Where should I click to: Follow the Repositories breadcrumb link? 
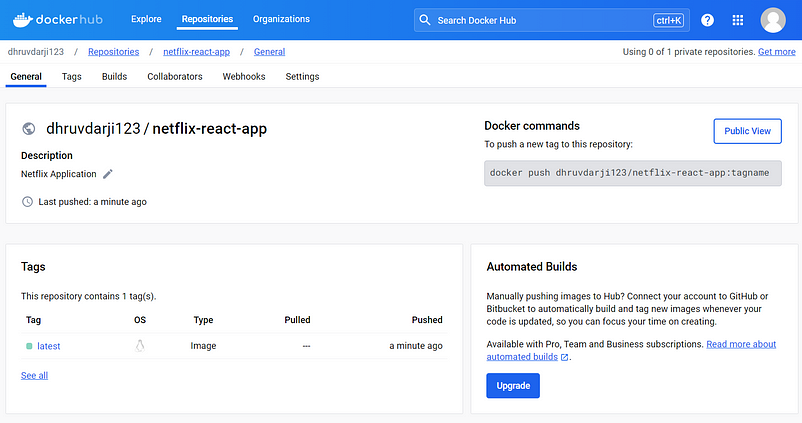pyautogui.click(x=114, y=52)
